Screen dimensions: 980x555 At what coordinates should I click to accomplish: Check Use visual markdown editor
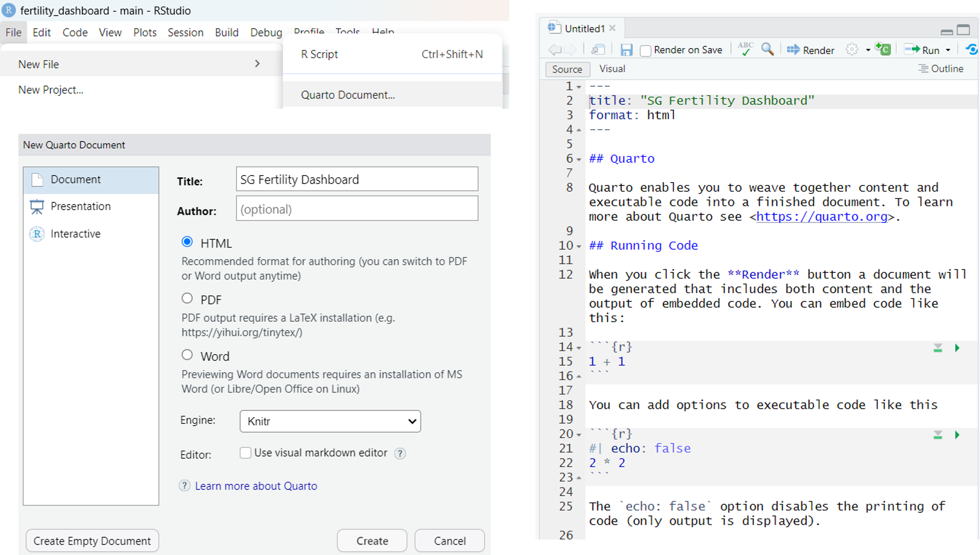tap(246, 453)
